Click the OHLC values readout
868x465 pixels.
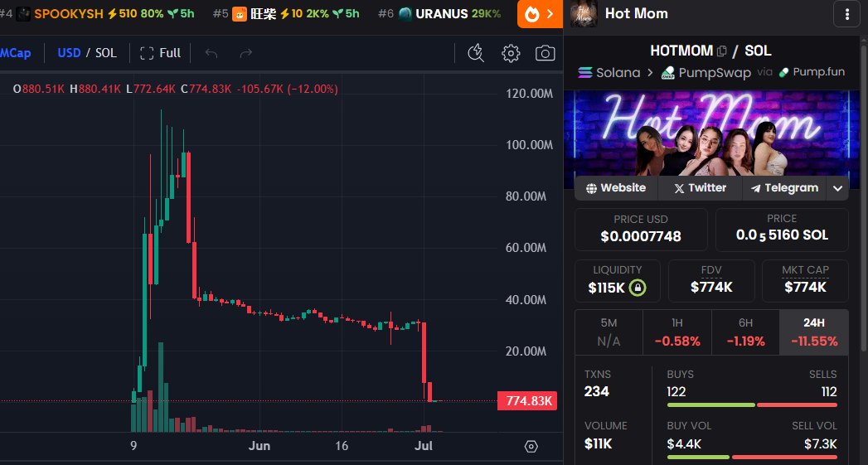point(176,89)
